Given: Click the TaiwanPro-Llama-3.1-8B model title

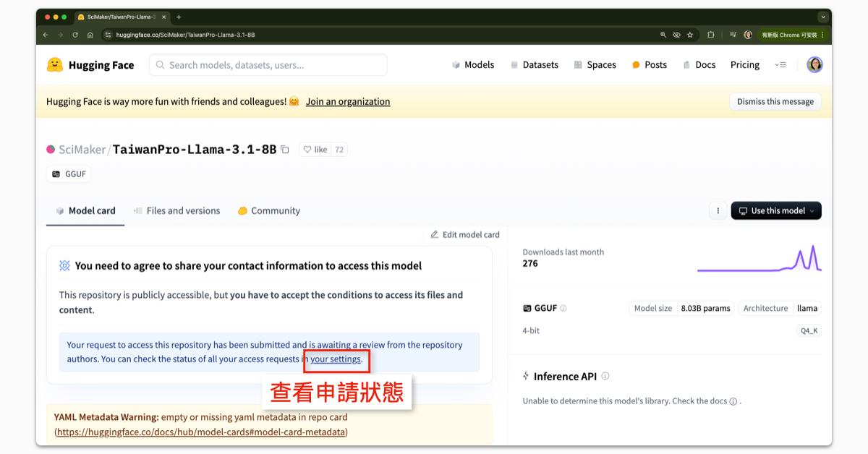Looking at the screenshot, I should [x=195, y=150].
